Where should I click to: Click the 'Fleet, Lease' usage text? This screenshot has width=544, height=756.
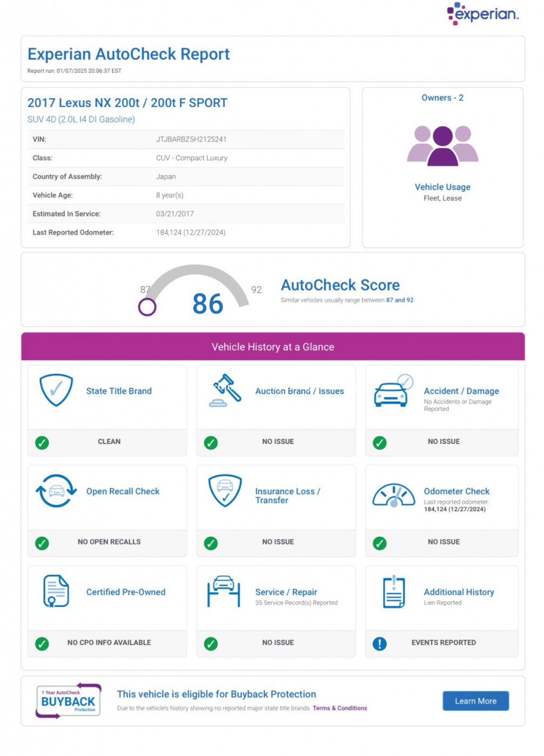(x=442, y=198)
